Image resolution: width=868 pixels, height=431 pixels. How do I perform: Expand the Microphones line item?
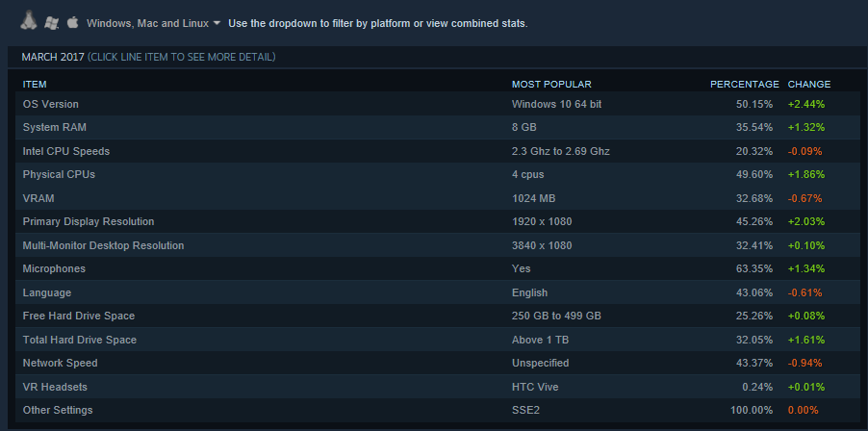(54, 268)
